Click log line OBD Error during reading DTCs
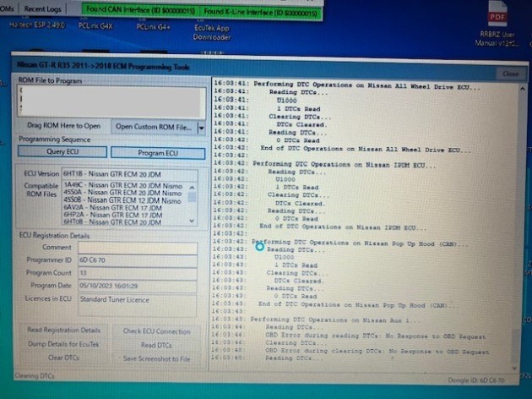532x399 pixels. pyautogui.click(x=375, y=336)
